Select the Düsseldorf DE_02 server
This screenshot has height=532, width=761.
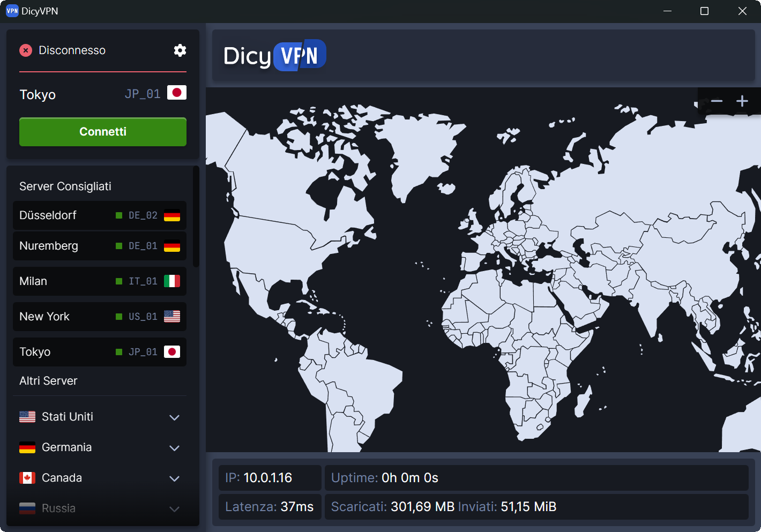tap(100, 215)
